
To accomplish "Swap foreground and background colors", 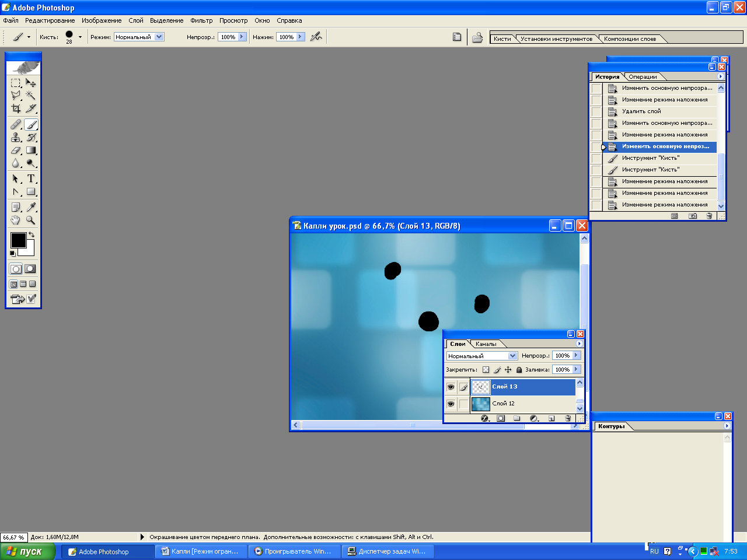I will (32, 235).
